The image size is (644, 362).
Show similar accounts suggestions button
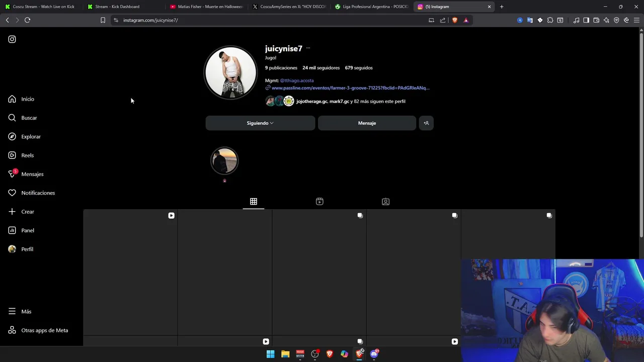tap(426, 123)
